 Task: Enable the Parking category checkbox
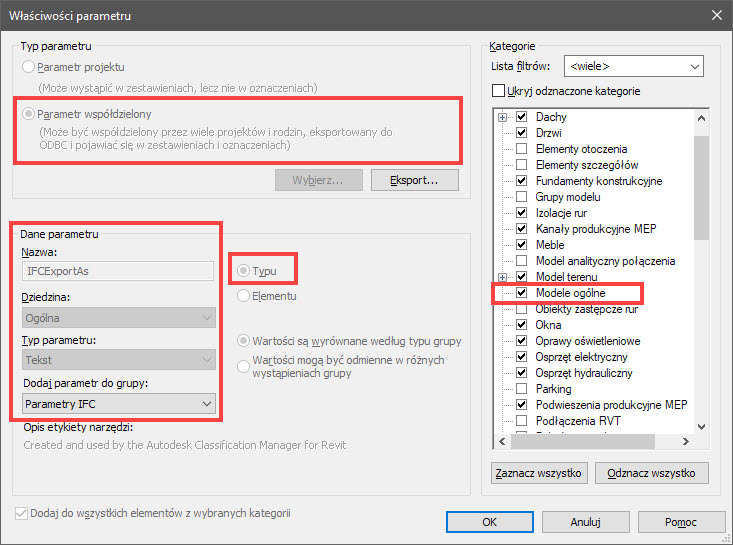[521, 389]
